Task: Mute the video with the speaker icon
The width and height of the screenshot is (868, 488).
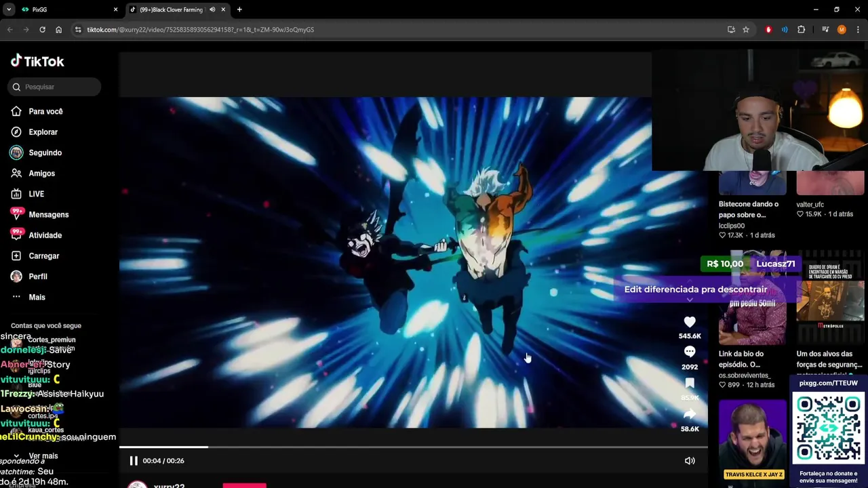Action: (x=690, y=461)
